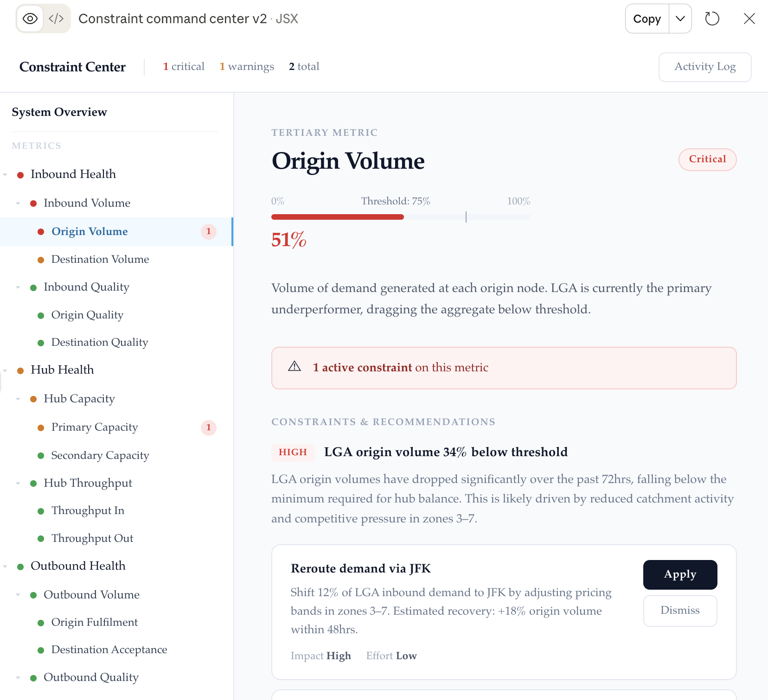Collapse the Hub Capacity tree node
The height and width of the screenshot is (700, 768).
point(18,399)
